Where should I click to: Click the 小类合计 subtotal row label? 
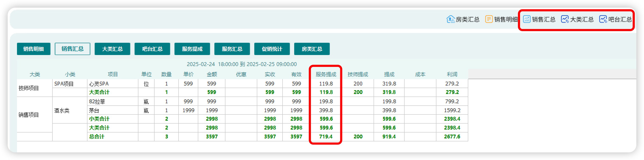[99, 119]
